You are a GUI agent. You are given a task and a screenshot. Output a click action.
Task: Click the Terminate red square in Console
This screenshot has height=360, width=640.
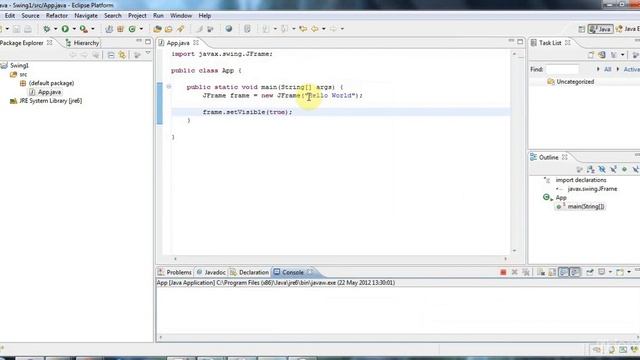[x=503, y=272]
